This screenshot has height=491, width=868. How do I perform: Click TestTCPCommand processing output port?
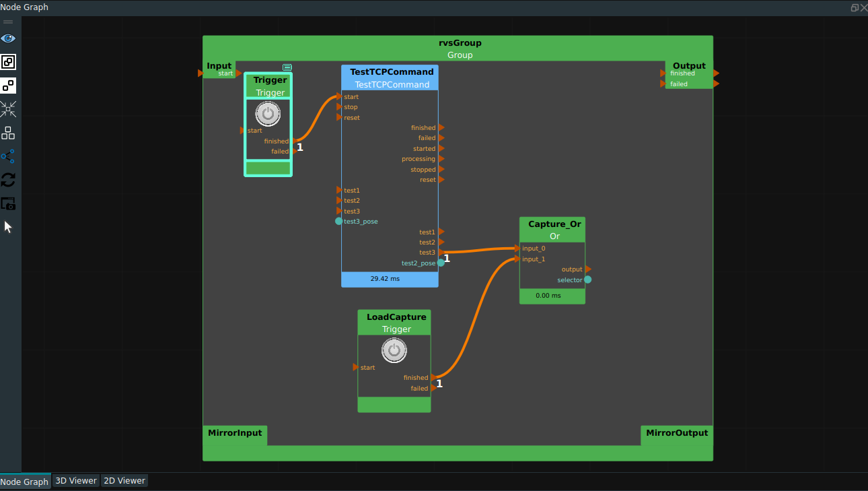(441, 159)
